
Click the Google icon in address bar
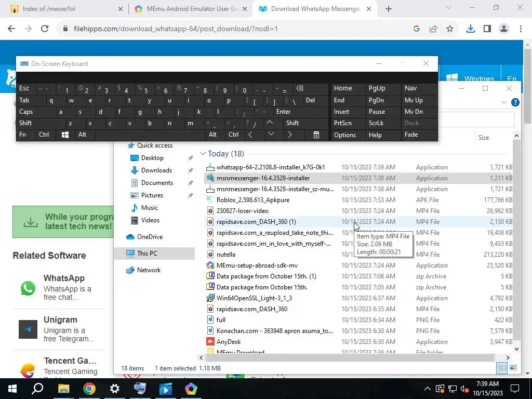[x=417, y=29]
